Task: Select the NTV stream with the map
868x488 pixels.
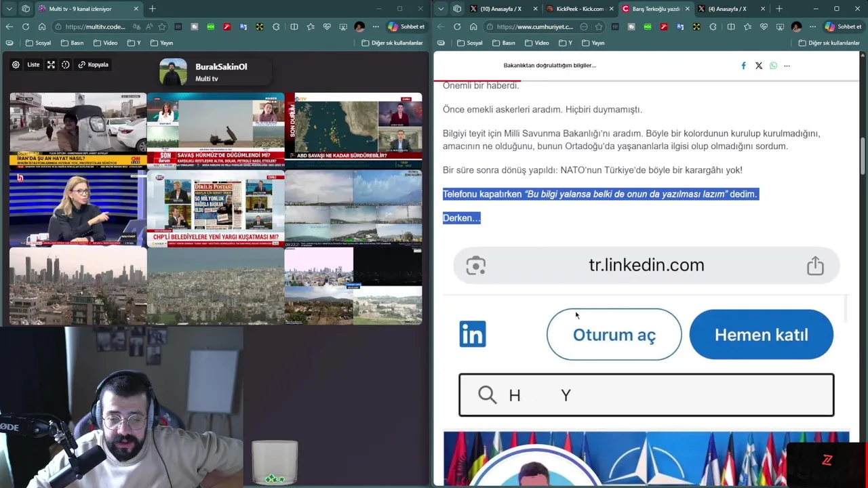Action: point(353,129)
